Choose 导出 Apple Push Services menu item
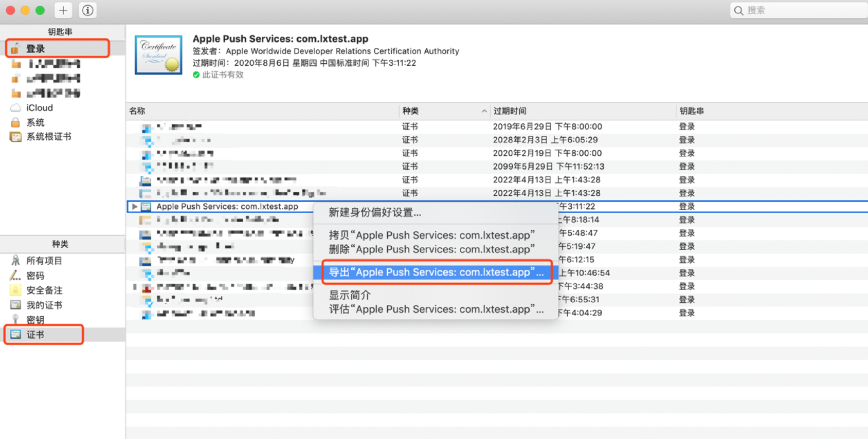 (436, 272)
